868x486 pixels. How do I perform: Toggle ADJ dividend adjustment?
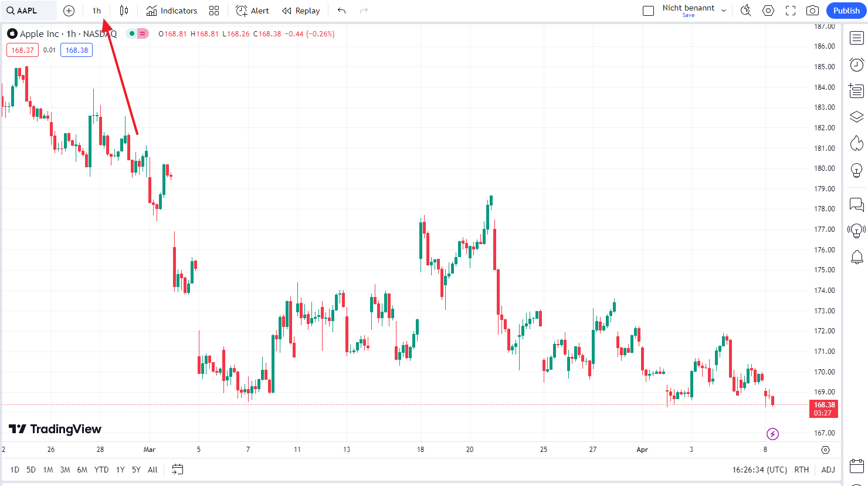[828, 470]
